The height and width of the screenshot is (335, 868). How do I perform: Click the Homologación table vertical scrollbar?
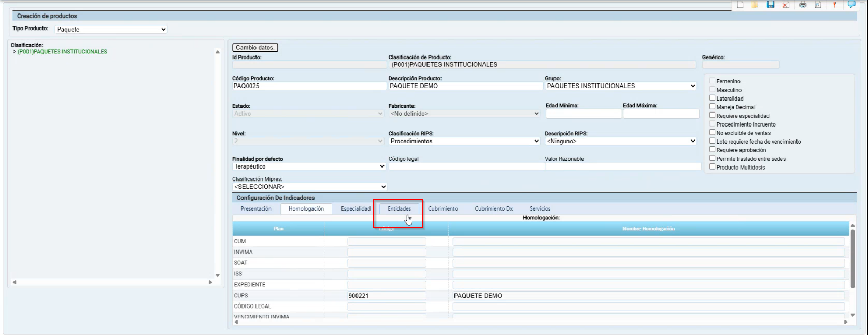point(852,258)
